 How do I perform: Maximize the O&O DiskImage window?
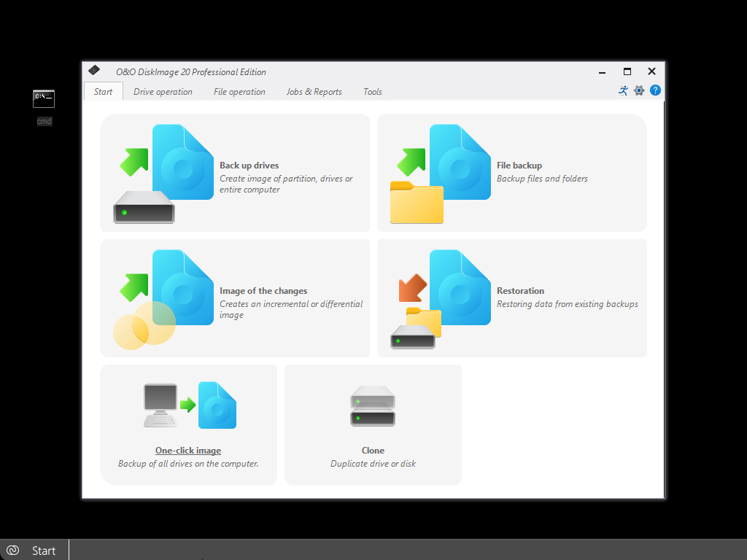(627, 72)
